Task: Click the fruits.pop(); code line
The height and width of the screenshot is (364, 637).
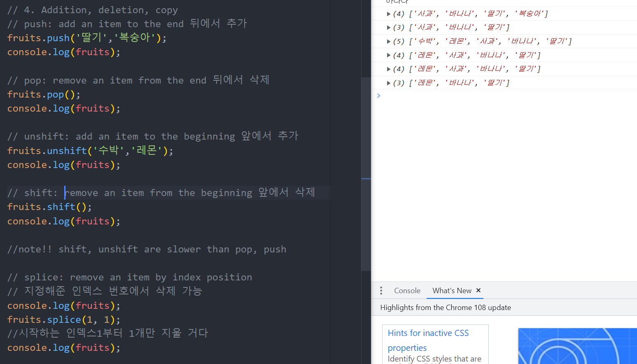Action: [x=44, y=94]
